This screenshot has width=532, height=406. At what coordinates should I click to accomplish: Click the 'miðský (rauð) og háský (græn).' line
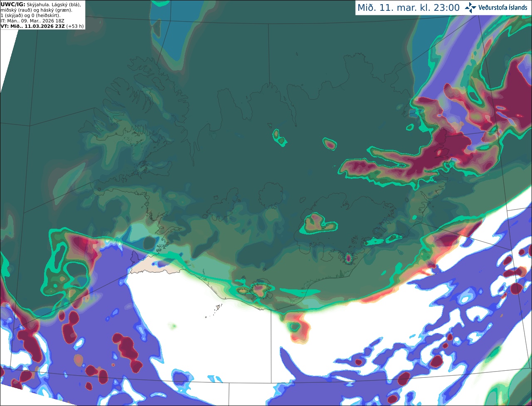tap(36, 10)
